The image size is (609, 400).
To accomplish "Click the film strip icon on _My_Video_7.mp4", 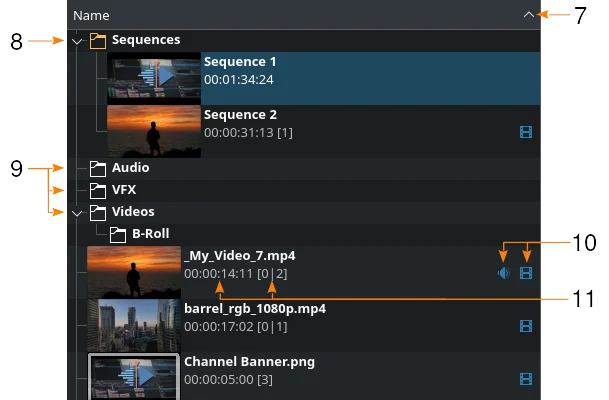I will (526, 273).
